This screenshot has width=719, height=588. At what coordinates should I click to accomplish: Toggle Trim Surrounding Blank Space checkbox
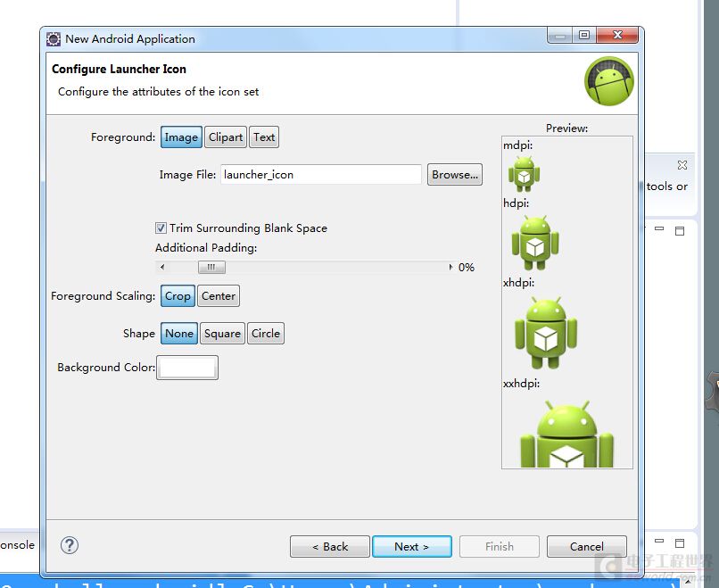tap(161, 228)
